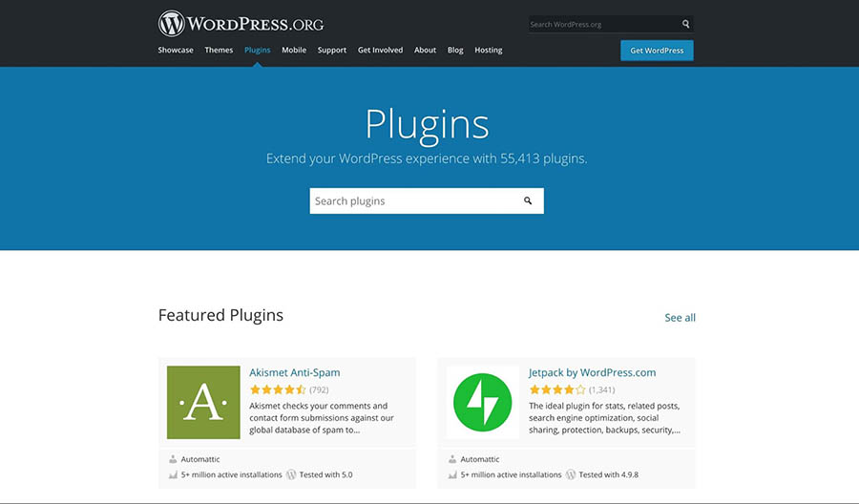Open the Hosting menu item
Screen dimensions: 859x504
coord(488,50)
